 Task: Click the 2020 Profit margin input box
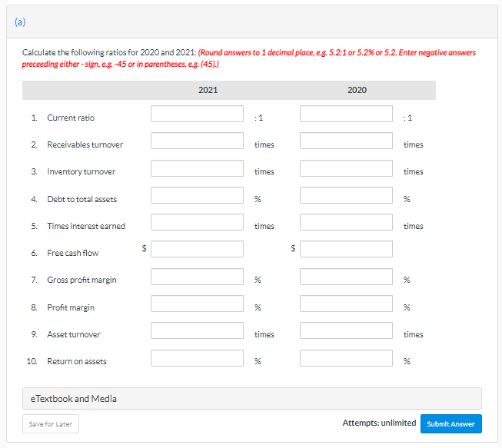tap(346, 304)
